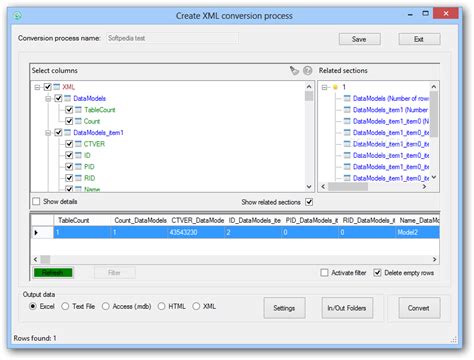Select the RID tree item label
Image resolution: width=474 pixels, height=360 pixels.
(x=89, y=178)
